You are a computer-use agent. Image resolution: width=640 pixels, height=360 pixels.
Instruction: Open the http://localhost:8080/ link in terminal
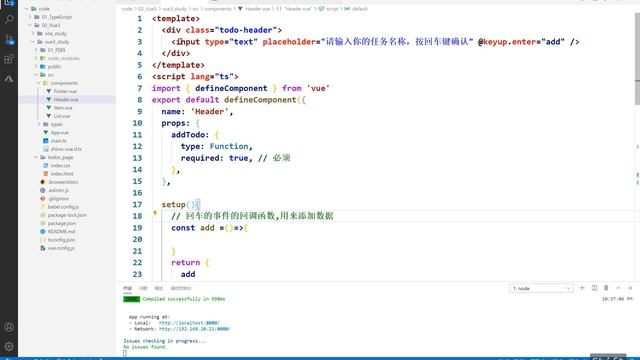189,323
